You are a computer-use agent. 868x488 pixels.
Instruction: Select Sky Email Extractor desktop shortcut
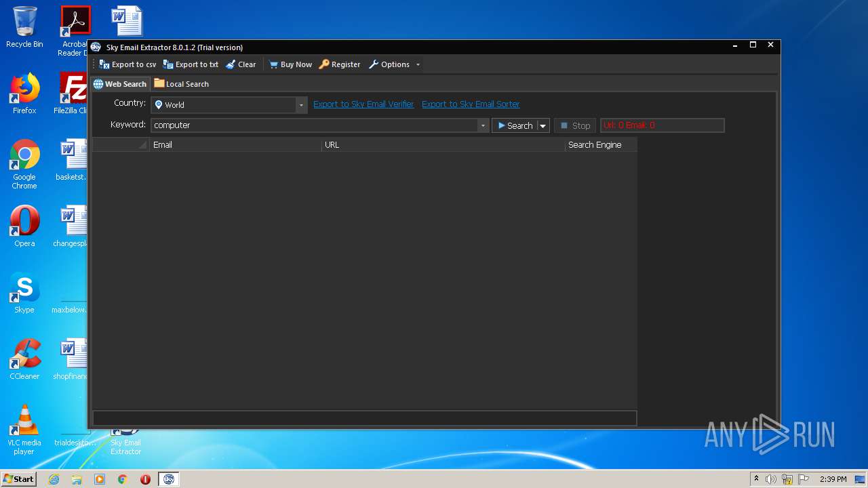[x=126, y=442]
